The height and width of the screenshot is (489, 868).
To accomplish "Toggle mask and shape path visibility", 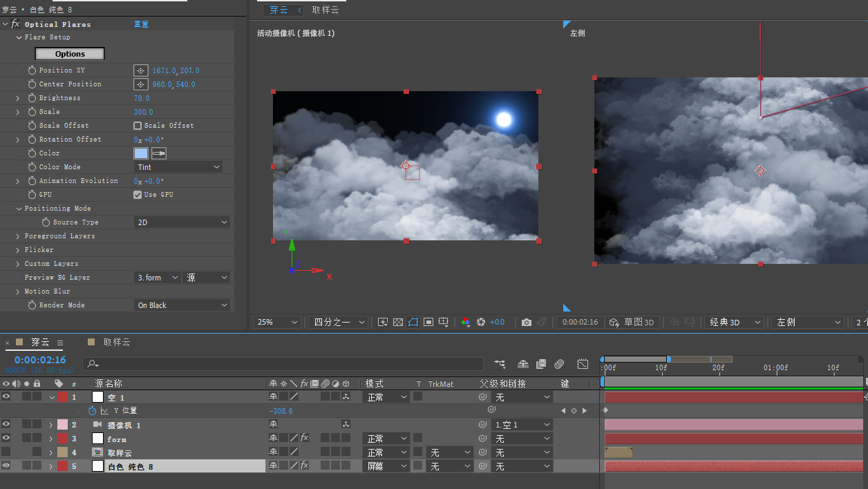I will [x=413, y=322].
